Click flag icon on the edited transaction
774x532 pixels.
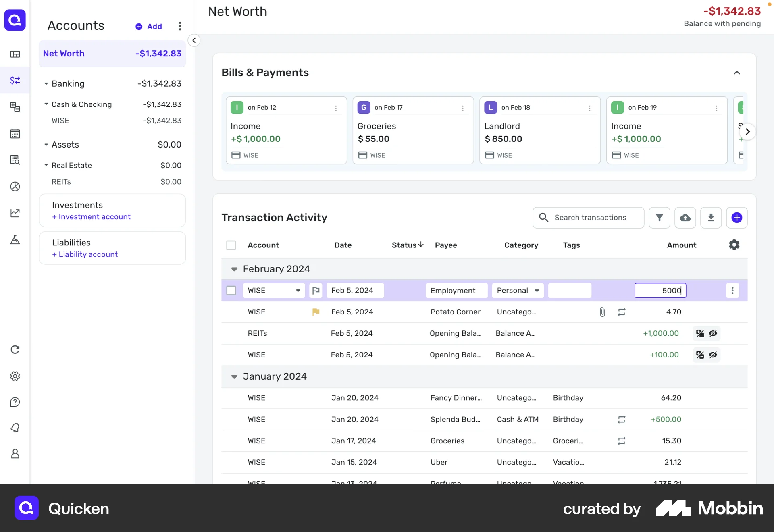pos(316,290)
